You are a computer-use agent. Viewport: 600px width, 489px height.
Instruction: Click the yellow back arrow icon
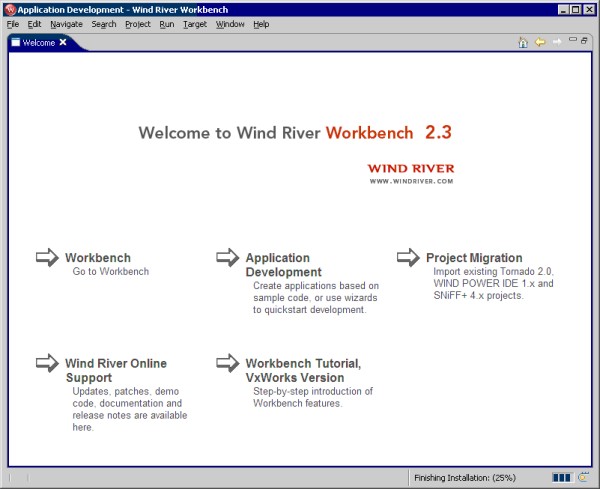click(540, 42)
